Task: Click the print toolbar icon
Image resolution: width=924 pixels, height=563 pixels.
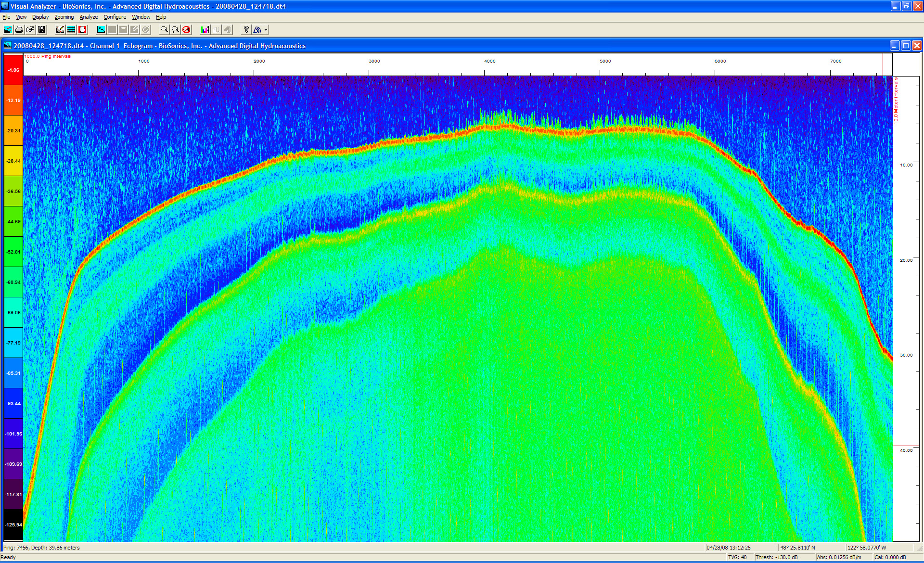Action: pos(19,30)
